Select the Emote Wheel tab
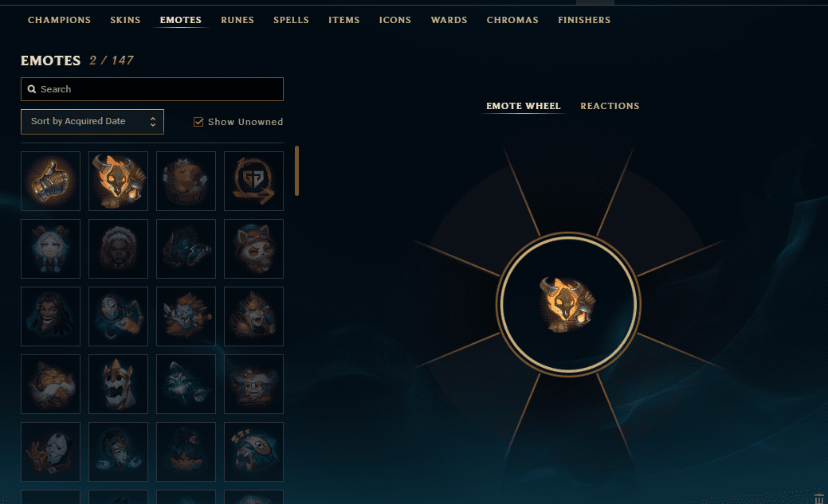The width and height of the screenshot is (828, 504). [x=524, y=106]
